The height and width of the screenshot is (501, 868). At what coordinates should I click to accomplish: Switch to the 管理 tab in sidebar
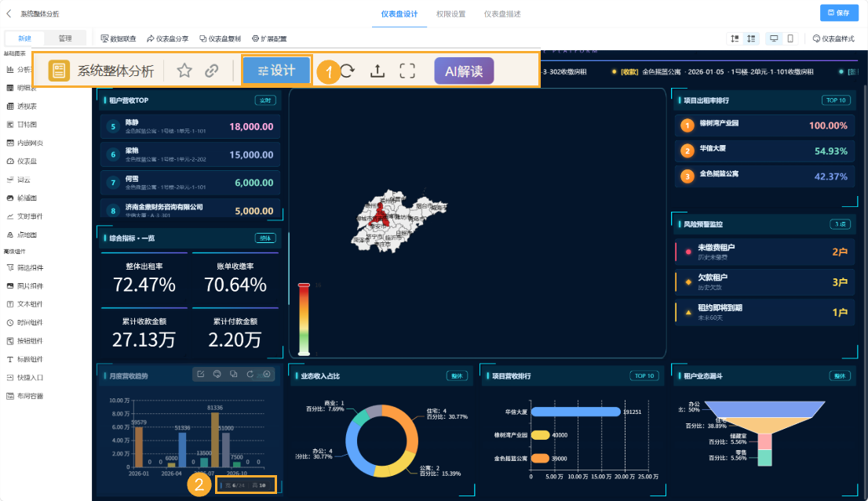pyautogui.click(x=65, y=38)
